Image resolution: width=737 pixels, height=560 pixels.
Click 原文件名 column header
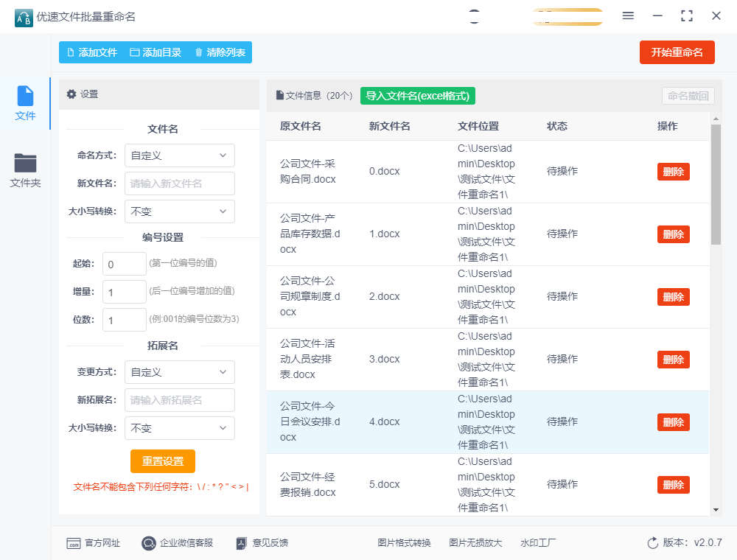(301, 126)
